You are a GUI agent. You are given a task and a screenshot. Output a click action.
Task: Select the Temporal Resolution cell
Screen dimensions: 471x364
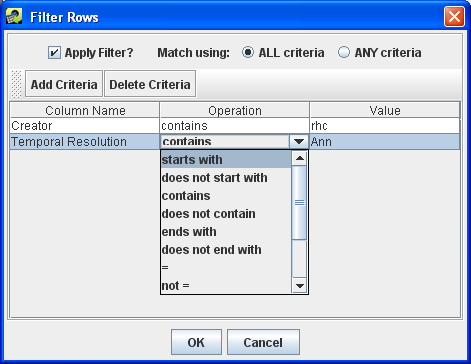pos(85,142)
